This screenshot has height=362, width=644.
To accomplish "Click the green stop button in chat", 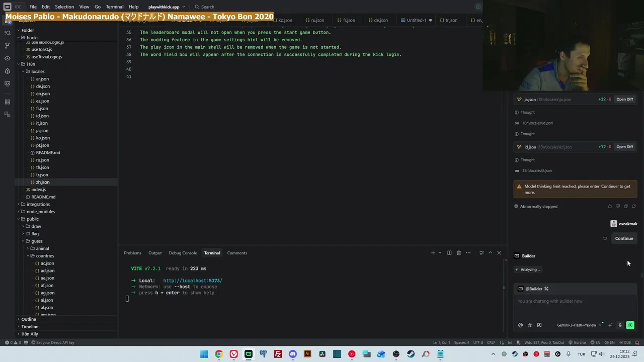I will coord(630,325).
